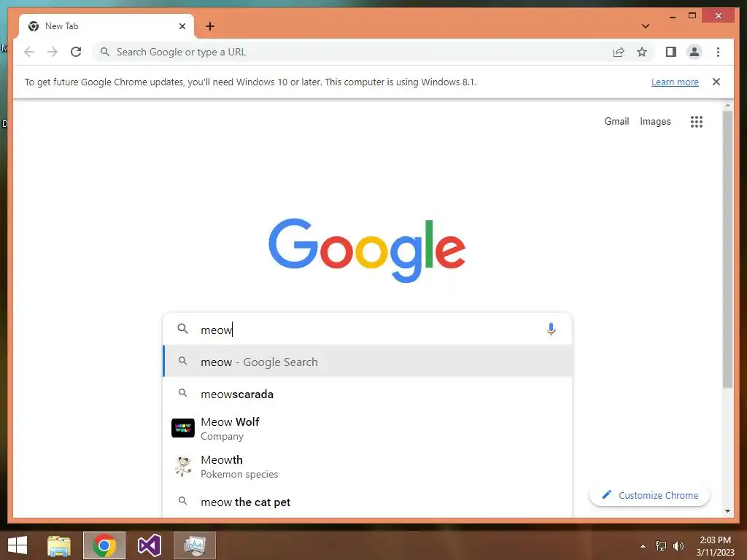Open the side panel icon
747x560 pixels.
(671, 52)
